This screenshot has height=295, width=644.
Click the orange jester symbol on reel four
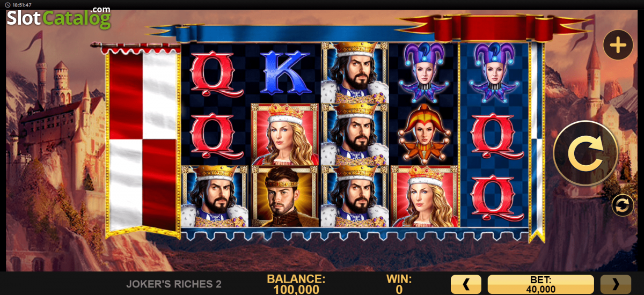click(424, 134)
